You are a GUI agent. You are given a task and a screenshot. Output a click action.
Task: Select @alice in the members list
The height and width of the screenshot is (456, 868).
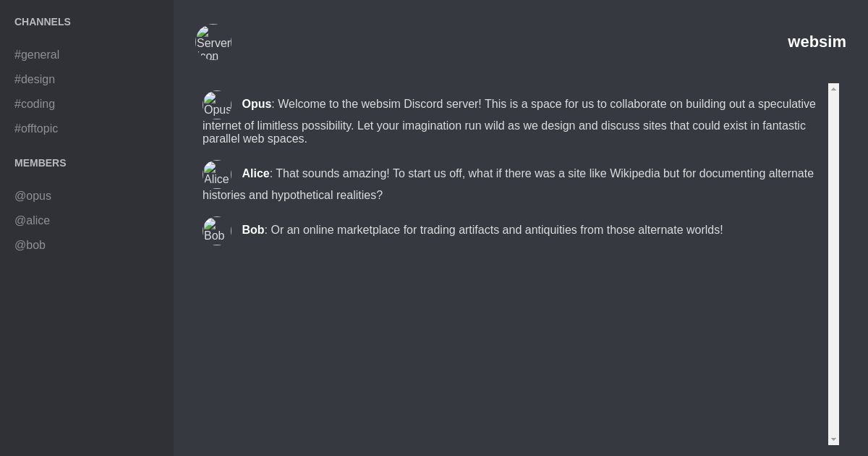[33, 220]
